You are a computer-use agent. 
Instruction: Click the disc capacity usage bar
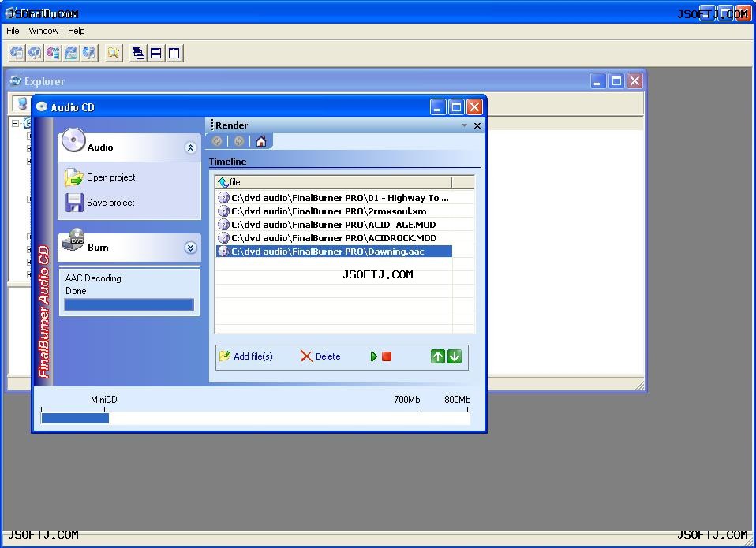[256, 418]
